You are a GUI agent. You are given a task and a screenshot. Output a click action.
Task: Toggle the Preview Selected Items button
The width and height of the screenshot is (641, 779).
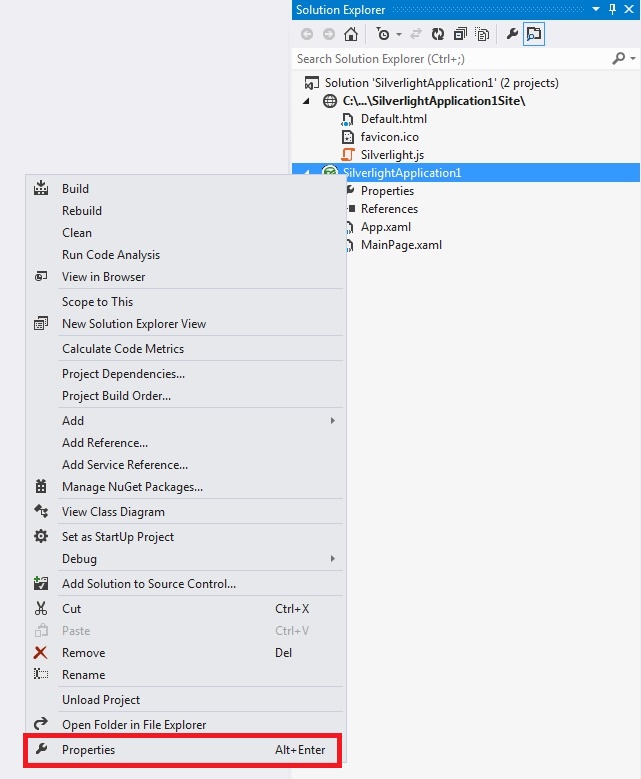click(534, 34)
